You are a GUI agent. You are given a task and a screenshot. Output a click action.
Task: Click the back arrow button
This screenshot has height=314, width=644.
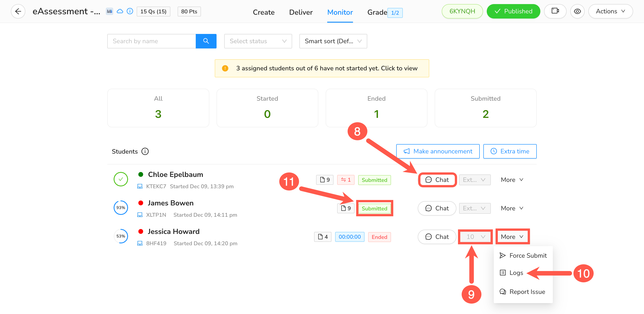(x=18, y=11)
